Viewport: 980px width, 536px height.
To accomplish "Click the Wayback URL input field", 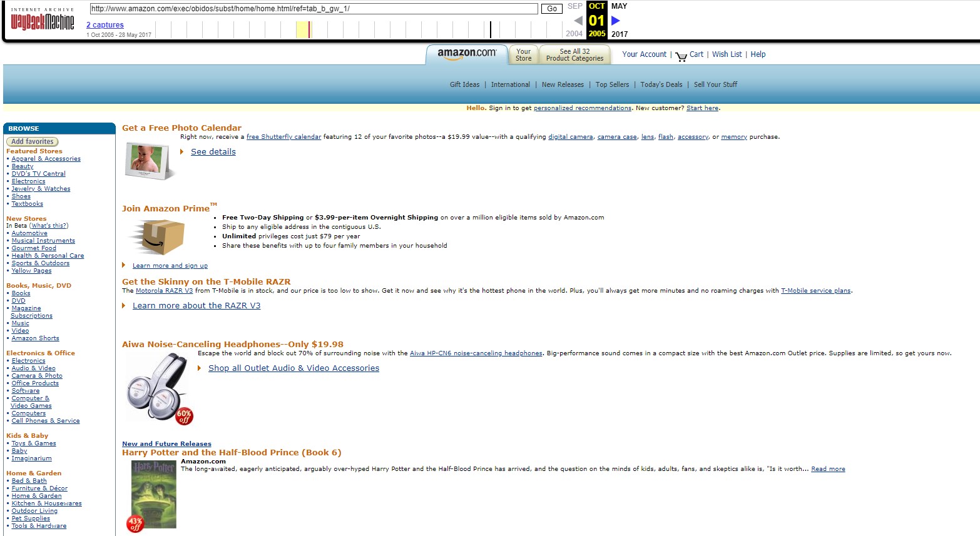I will [314, 9].
